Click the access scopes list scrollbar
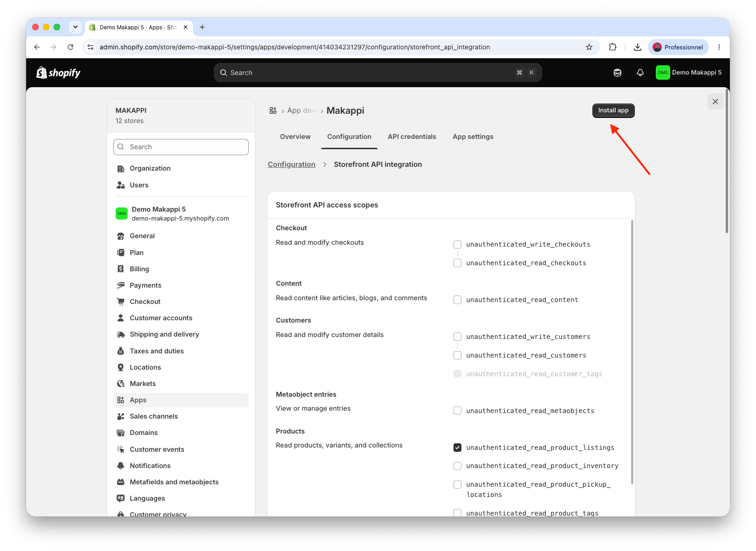The height and width of the screenshot is (551, 756). 632,352
